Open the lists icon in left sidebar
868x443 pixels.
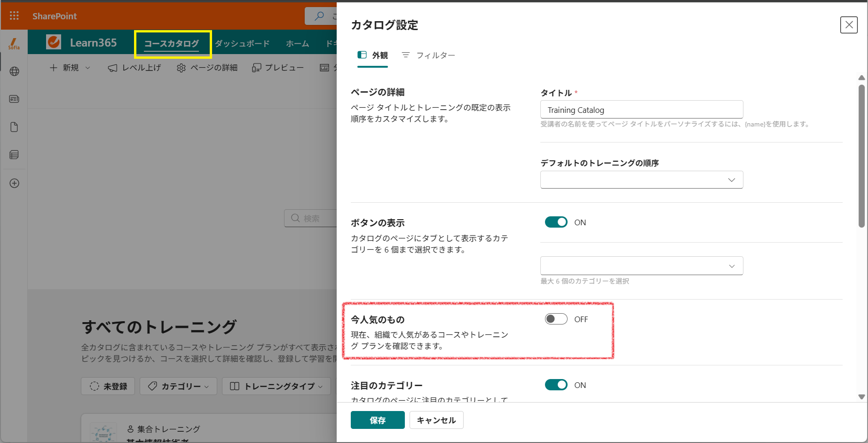click(15, 155)
